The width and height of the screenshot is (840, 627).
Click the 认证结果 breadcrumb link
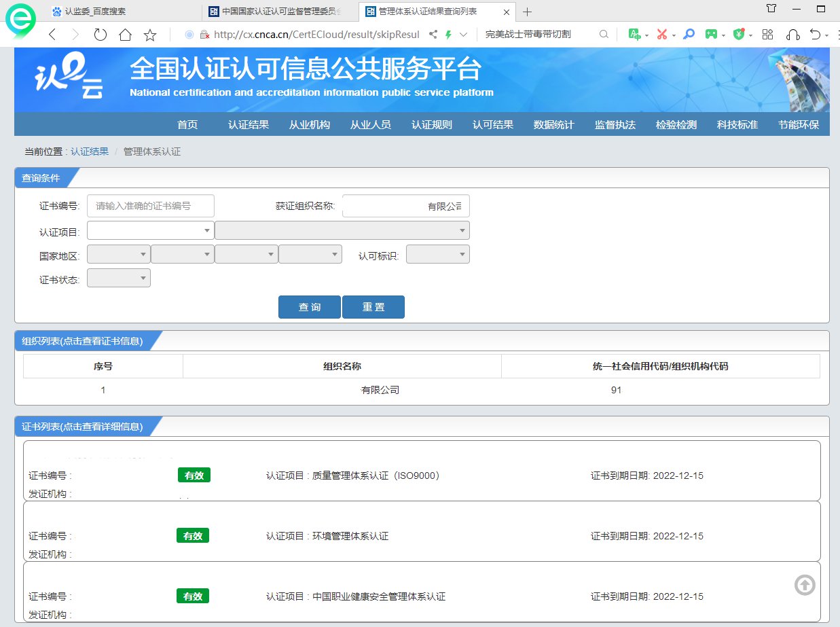click(x=90, y=151)
